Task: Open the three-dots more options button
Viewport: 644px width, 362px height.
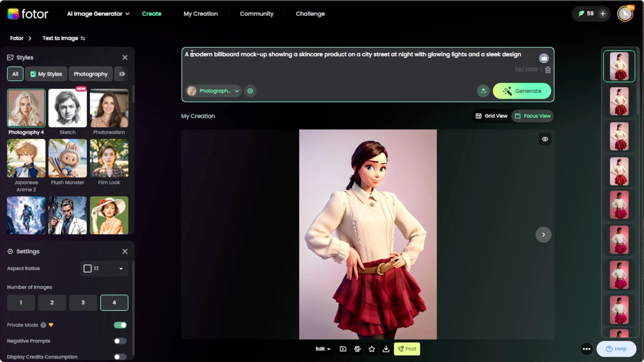Action: 586,349
